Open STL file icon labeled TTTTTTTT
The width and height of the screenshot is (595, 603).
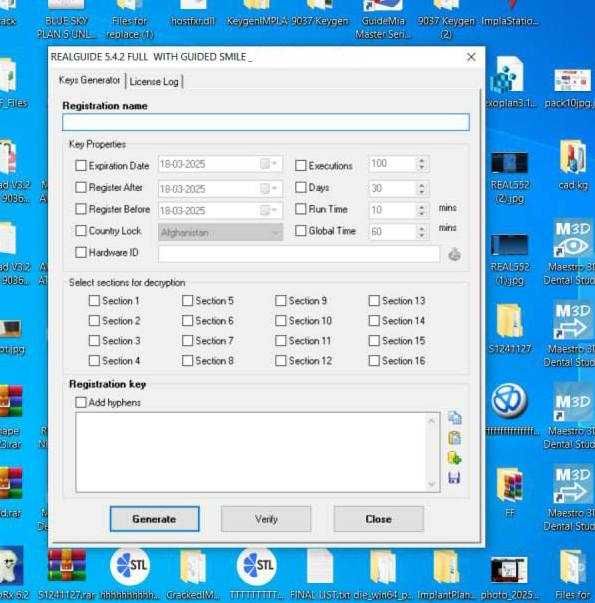coord(257,574)
